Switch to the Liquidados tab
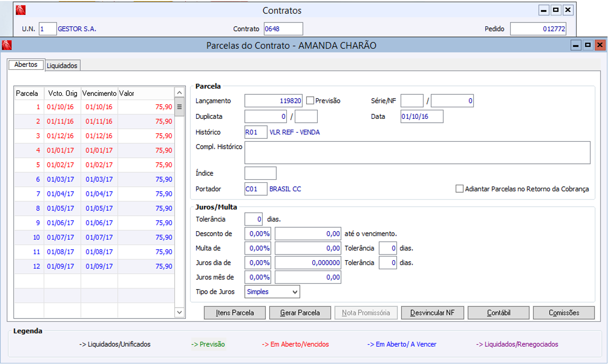The height and width of the screenshot is (364, 608). [62, 65]
